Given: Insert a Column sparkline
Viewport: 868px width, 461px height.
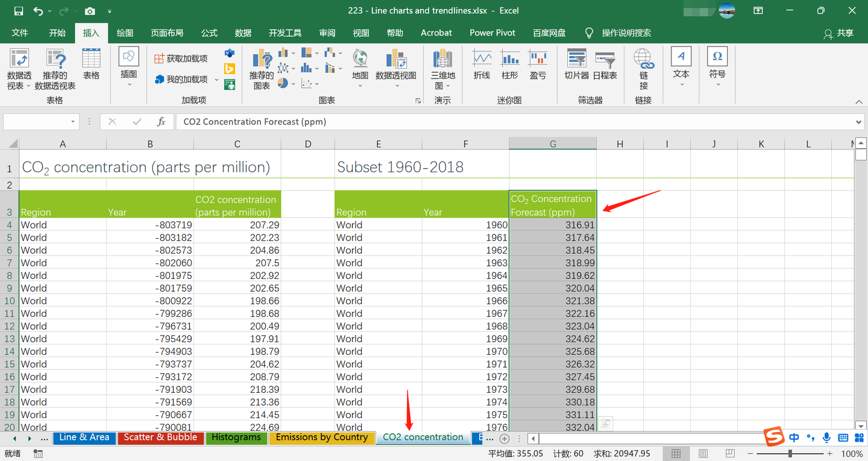Looking at the screenshot, I should [510, 64].
